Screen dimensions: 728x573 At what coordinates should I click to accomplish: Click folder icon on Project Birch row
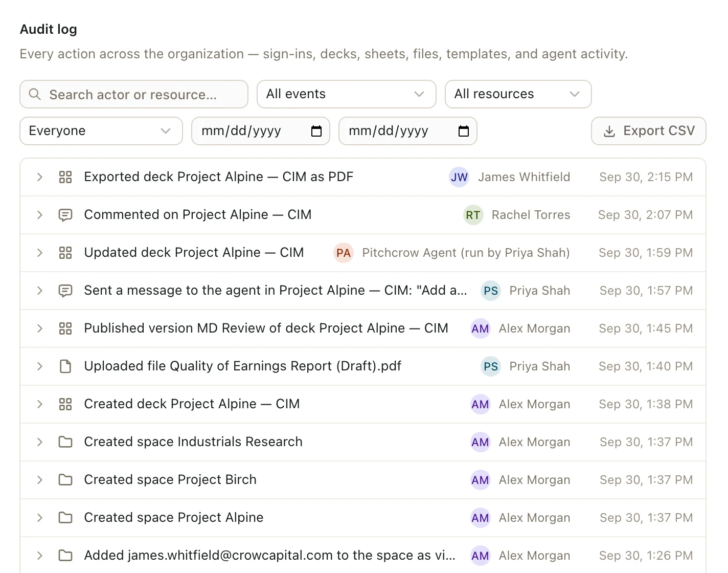pos(65,480)
